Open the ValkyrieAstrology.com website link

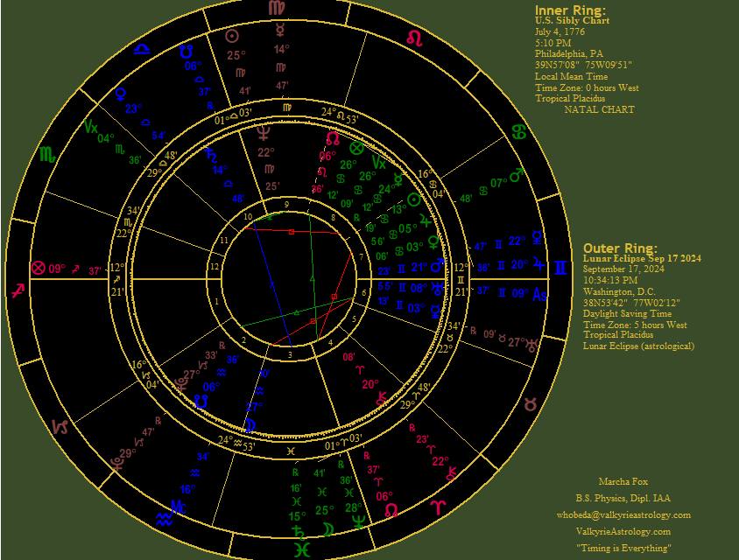tap(623, 531)
